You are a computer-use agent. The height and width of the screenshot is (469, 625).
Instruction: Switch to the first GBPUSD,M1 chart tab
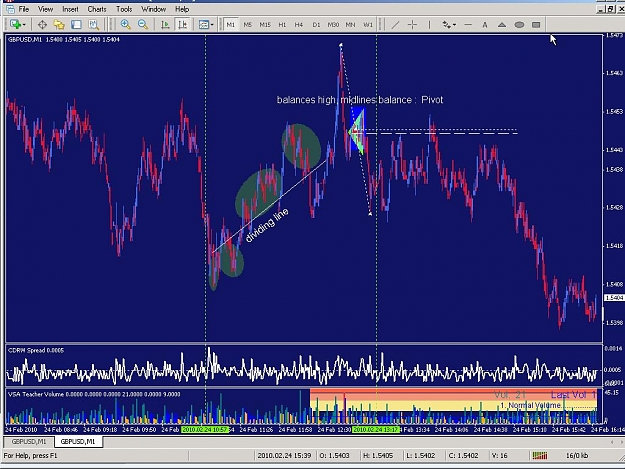point(29,442)
